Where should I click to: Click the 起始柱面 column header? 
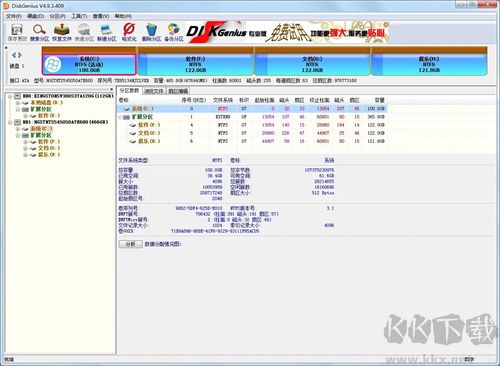click(x=264, y=100)
